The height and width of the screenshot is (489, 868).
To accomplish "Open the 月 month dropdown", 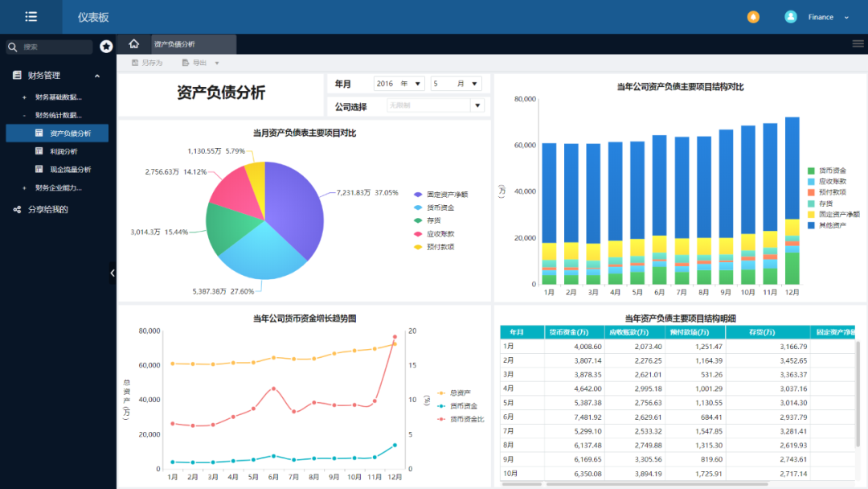I will click(x=473, y=83).
